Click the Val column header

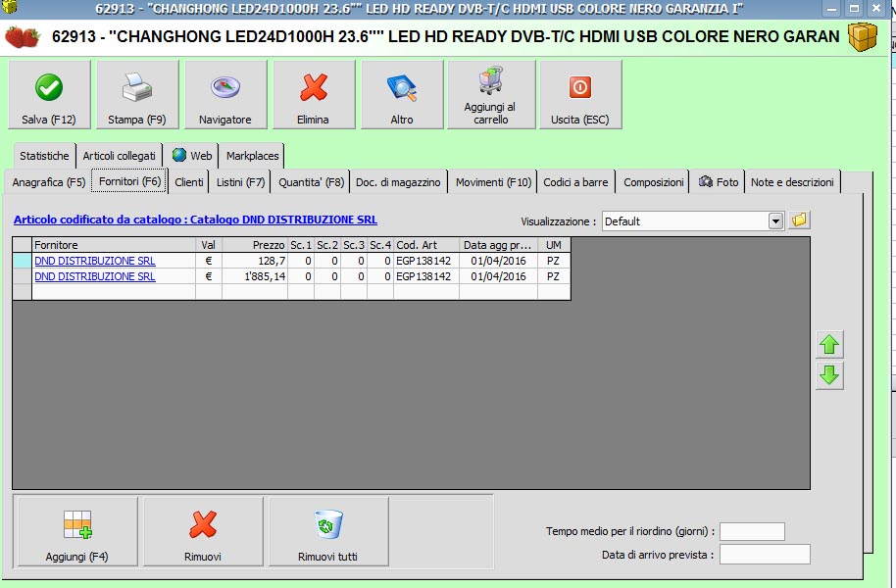pos(209,245)
